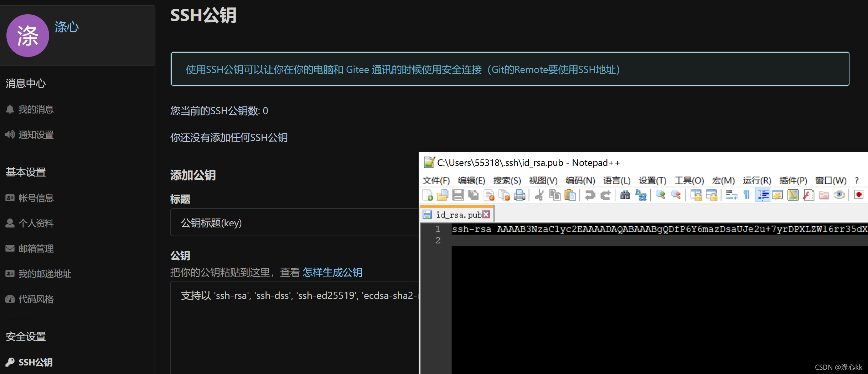Click the Cut scissors icon in Notepad++

[539, 195]
